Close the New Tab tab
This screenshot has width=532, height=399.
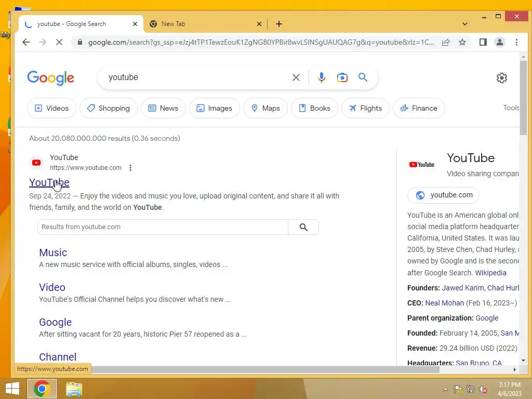click(259, 24)
